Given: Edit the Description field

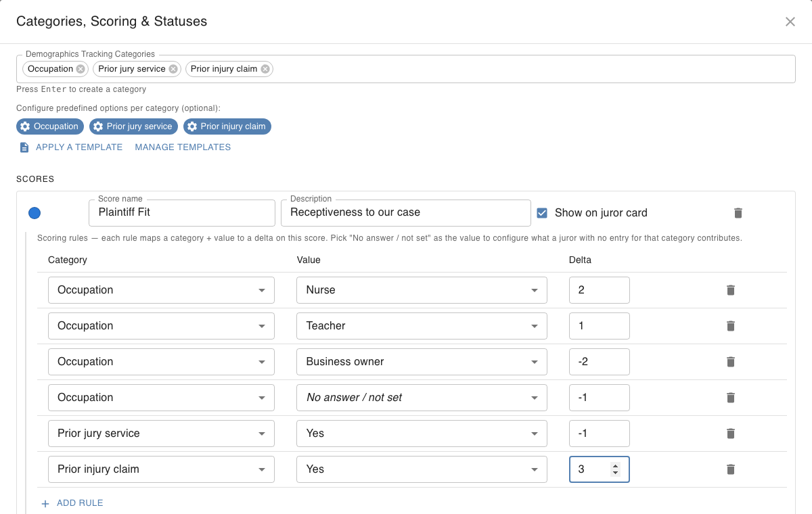Looking at the screenshot, I should (406, 212).
